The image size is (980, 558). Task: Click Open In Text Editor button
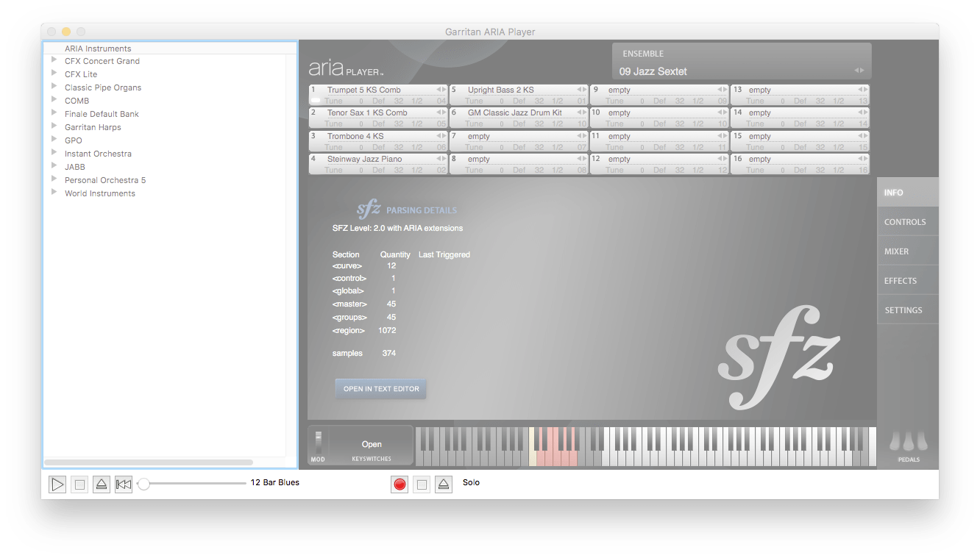click(x=381, y=389)
